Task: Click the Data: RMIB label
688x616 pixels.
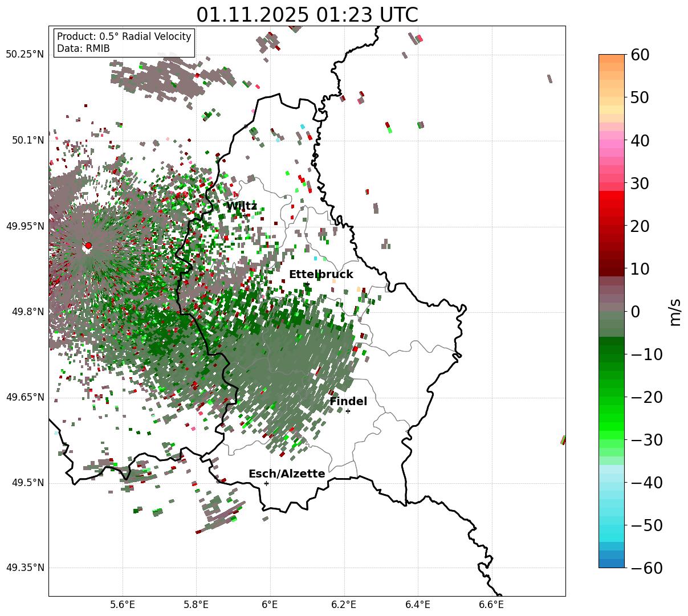Action: [83, 48]
